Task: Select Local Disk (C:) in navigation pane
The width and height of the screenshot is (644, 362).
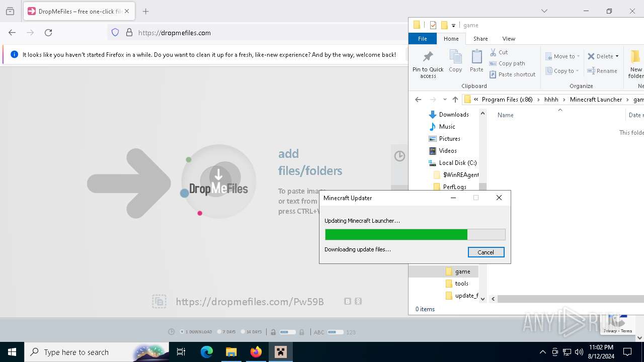Action: (457, 163)
